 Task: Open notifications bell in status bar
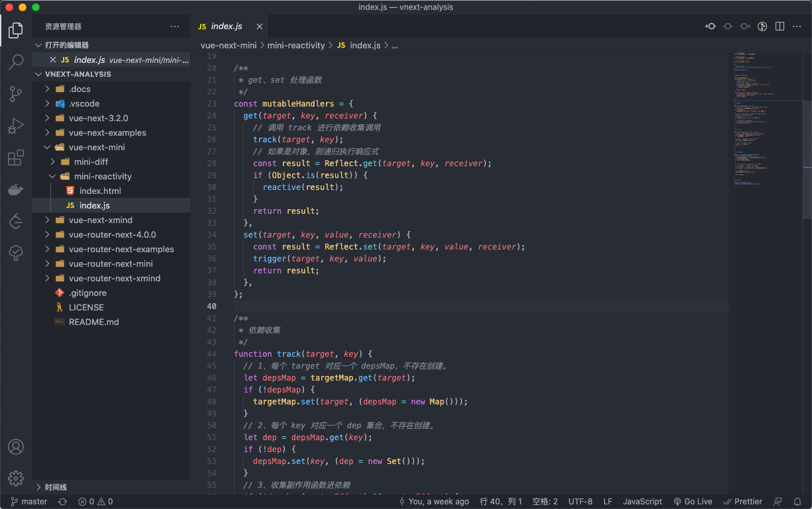pyautogui.click(x=797, y=502)
